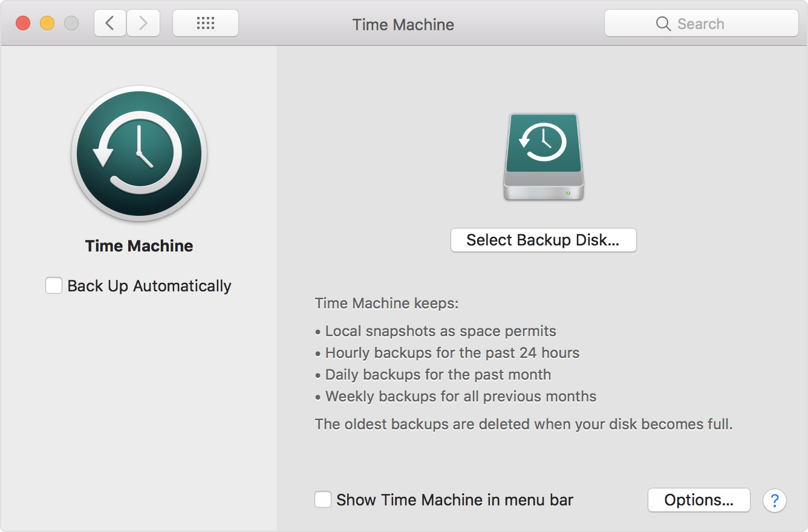Click the Time Machine sidebar label
Image resolution: width=808 pixels, height=532 pixels.
coord(138,245)
